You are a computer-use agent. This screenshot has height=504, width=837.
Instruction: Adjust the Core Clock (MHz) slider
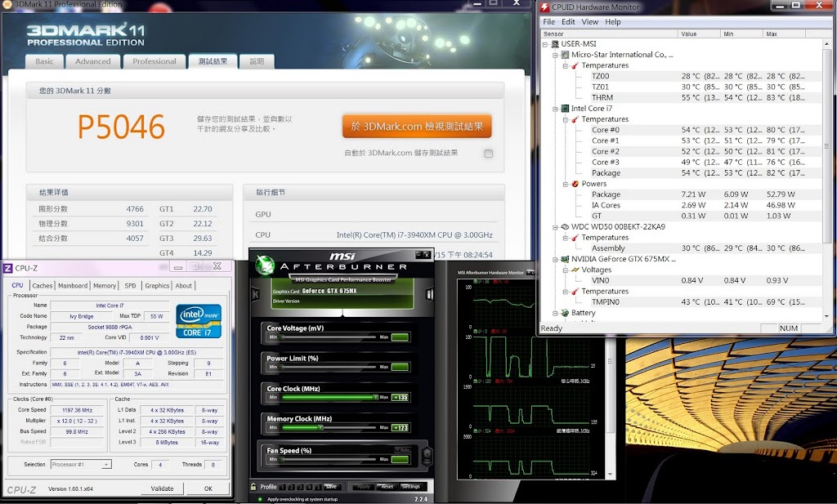point(329,397)
